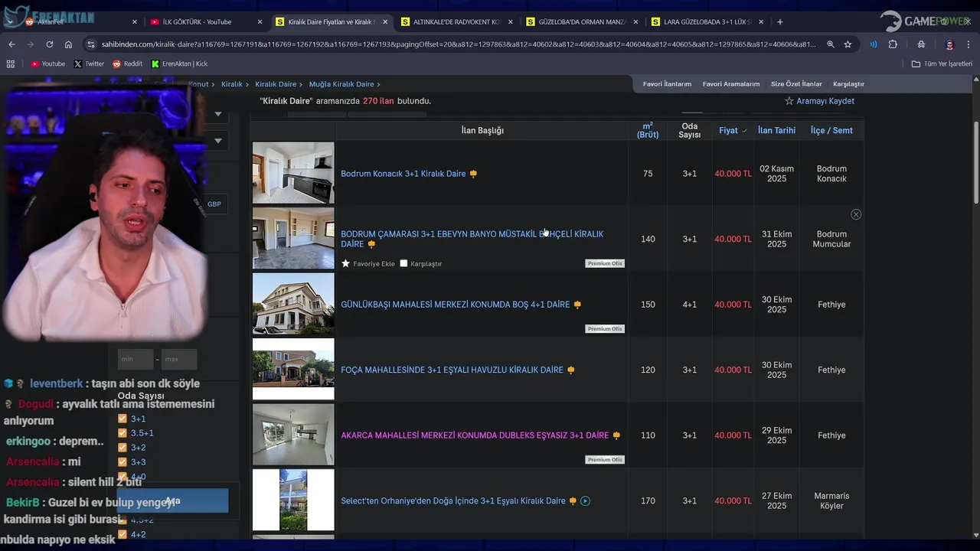This screenshot has height=551, width=980.
Task: Go forward using the browser forward arrow
Action: pyautogui.click(x=31, y=44)
